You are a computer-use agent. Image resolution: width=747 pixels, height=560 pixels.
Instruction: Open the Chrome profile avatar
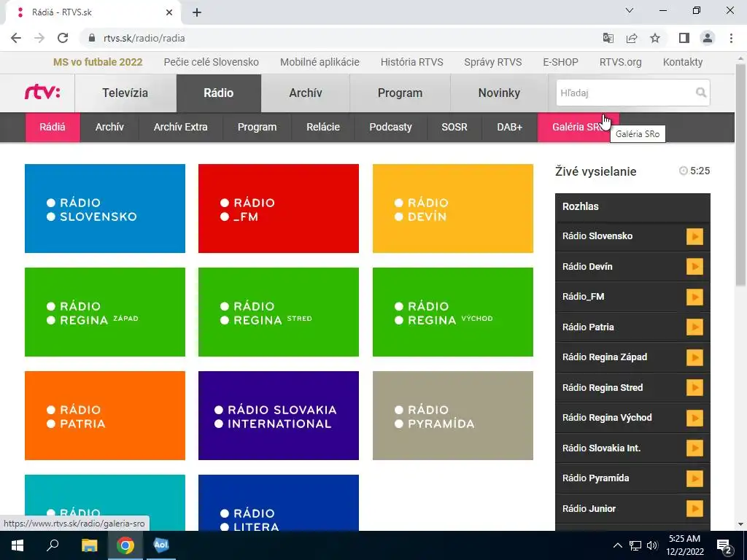tap(708, 38)
